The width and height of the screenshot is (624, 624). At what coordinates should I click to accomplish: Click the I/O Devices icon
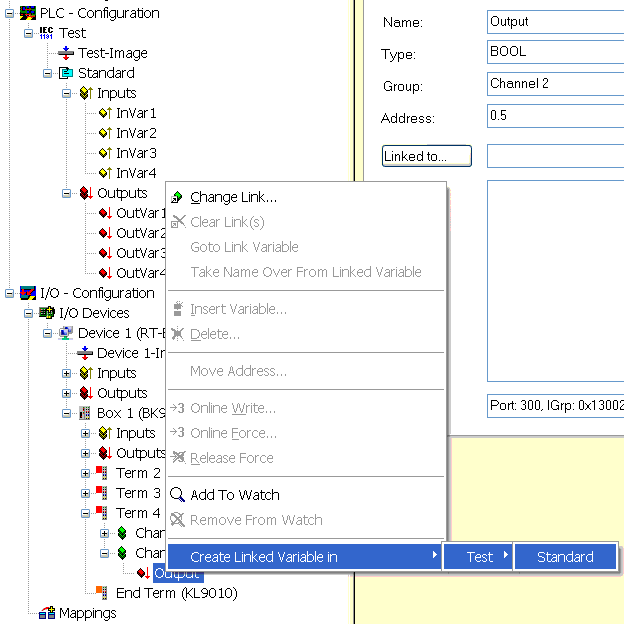[47, 313]
